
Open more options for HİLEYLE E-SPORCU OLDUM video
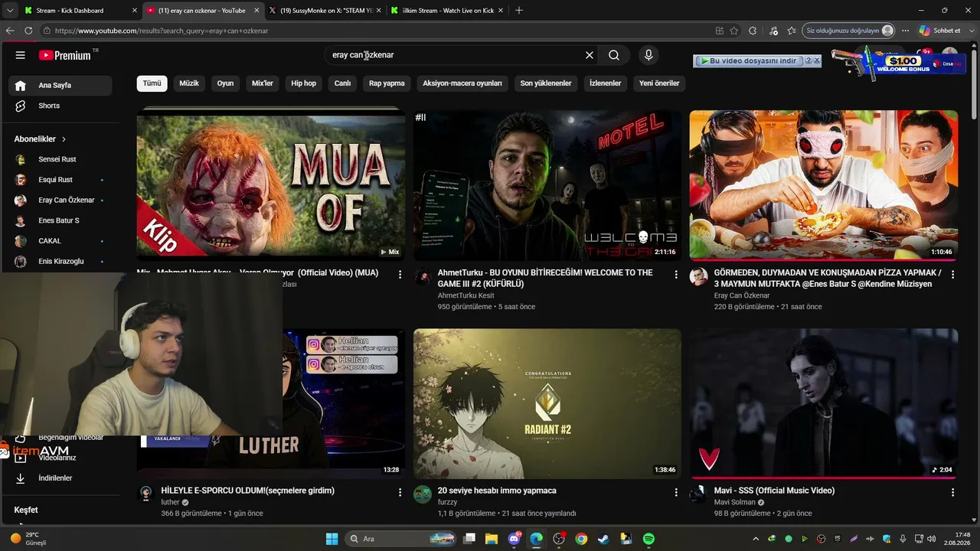(x=400, y=492)
